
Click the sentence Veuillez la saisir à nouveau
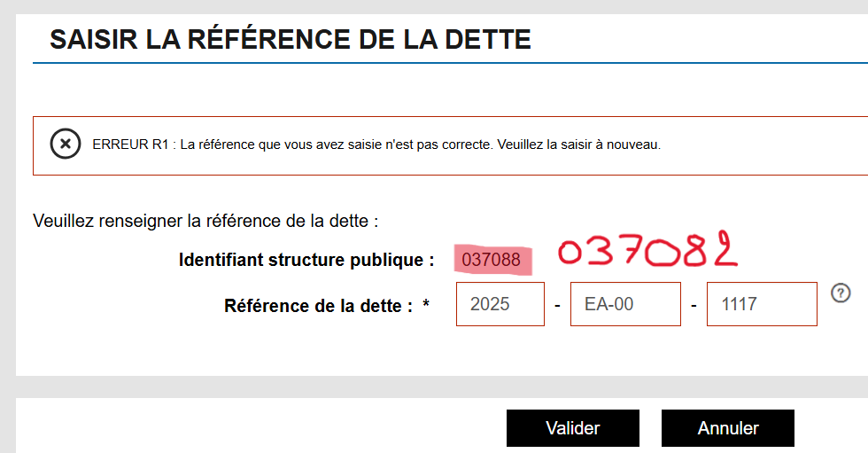(579, 144)
